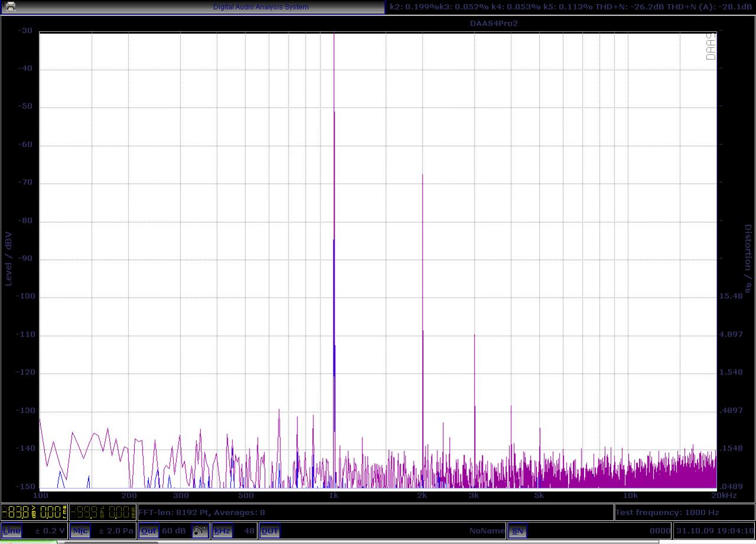Click the SN serial number button

(517, 530)
